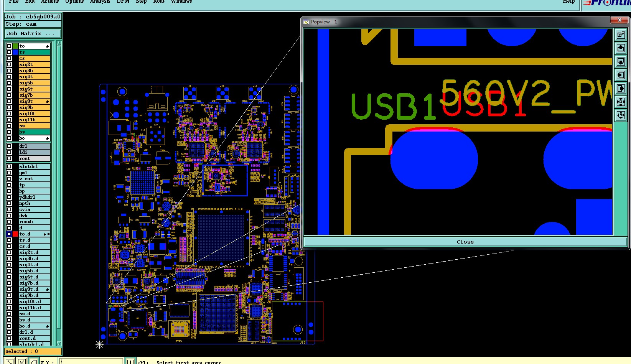The height and width of the screenshot is (364, 631).
Task: Click the inward-arrows zoom icon in Popview
Action: coord(621,102)
